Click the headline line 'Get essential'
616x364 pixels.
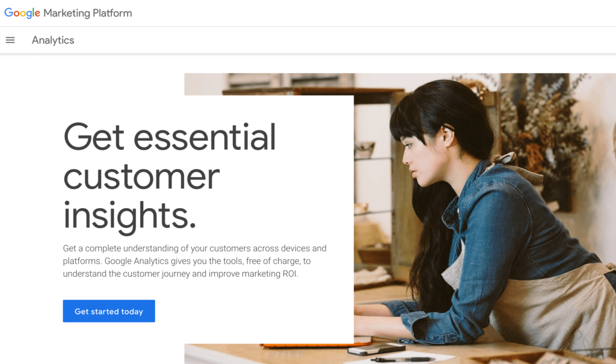click(x=169, y=137)
